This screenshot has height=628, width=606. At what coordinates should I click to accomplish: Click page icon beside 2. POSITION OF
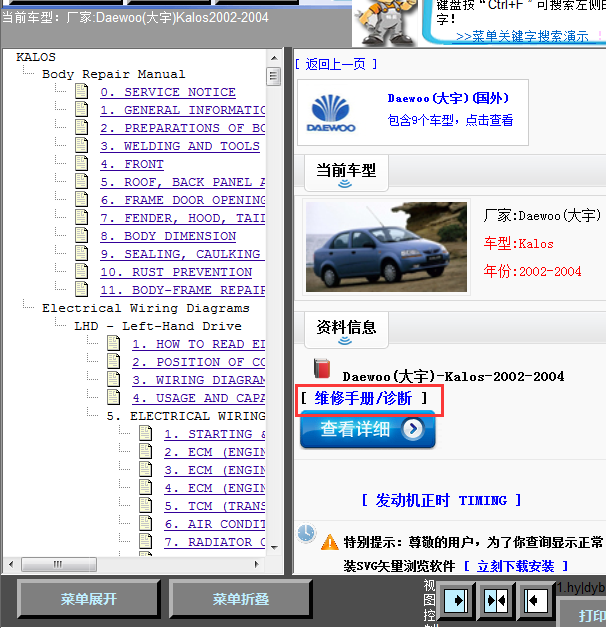coord(114,362)
